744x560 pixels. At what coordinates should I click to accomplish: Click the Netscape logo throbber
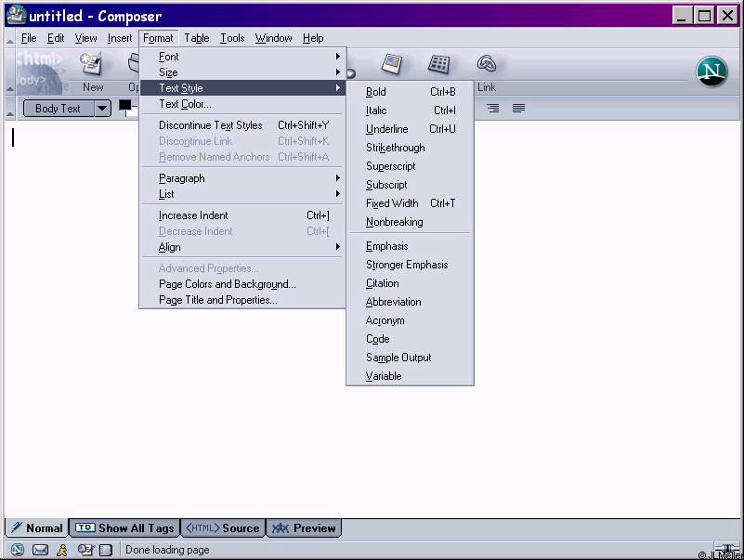[711, 72]
